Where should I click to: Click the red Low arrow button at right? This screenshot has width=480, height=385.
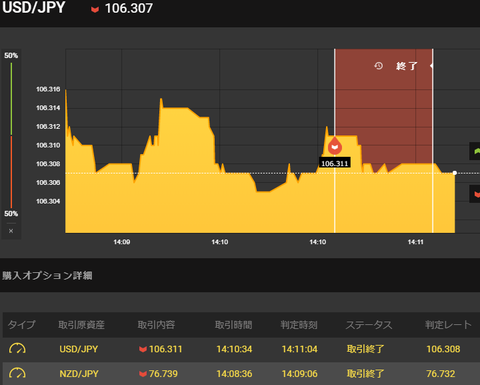tap(475, 194)
